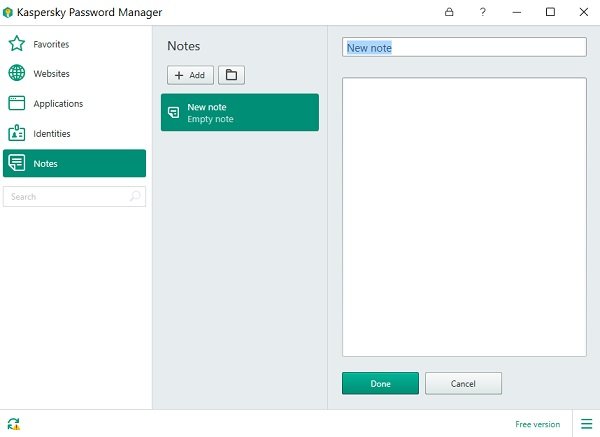The height and width of the screenshot is (437, 600).
Task: Click the Identities badge icon
Action: point(16,133)
